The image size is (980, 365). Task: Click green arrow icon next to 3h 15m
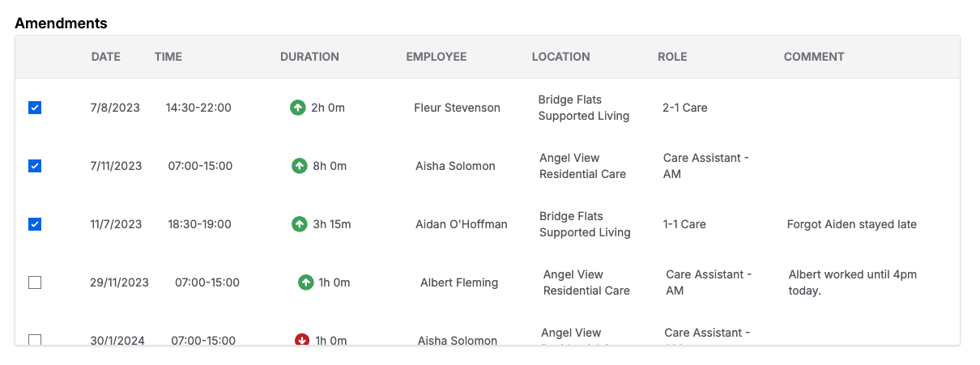pyautogui.click(x=300, y=224)
